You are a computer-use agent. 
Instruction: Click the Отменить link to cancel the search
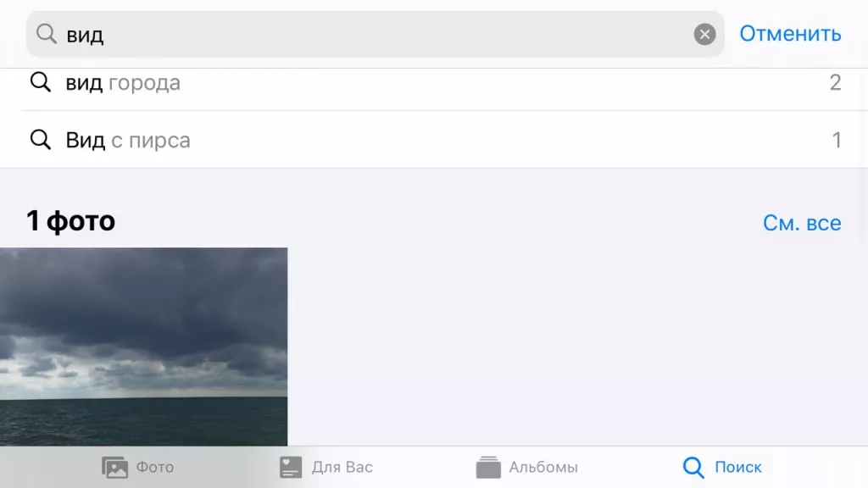[790, 34]
